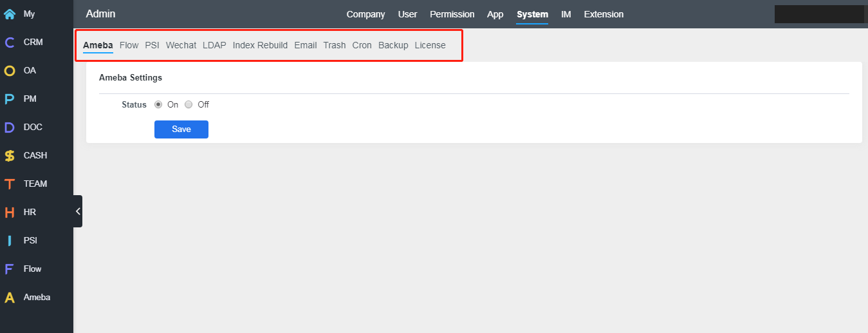Open the License tab
Viewport: 868px width, 333px height.
pyautogui.click(x=430, y=45)
